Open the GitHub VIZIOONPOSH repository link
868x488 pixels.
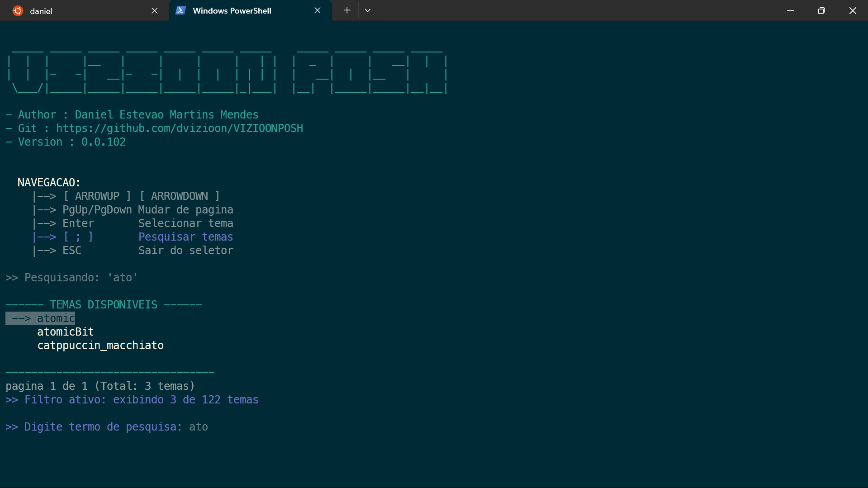(x=180, y=128)
